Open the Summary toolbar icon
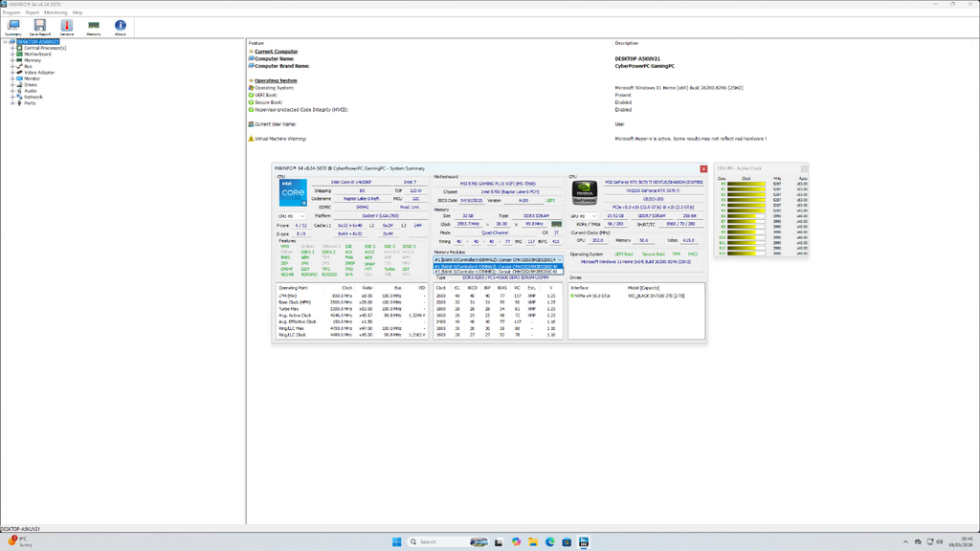The width and height of the screenshot is (980, 551). click(x=13, y=27)
